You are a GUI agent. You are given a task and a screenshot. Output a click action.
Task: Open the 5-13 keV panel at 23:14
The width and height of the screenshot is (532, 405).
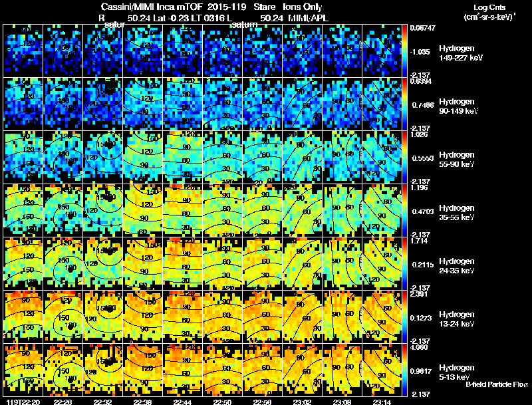[x=382, y=370]
